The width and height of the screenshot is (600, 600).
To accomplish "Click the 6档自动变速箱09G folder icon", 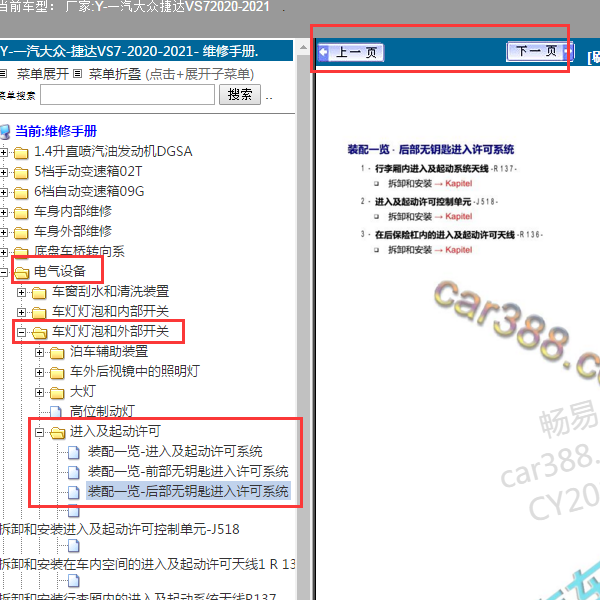I will tap(21, 192).
